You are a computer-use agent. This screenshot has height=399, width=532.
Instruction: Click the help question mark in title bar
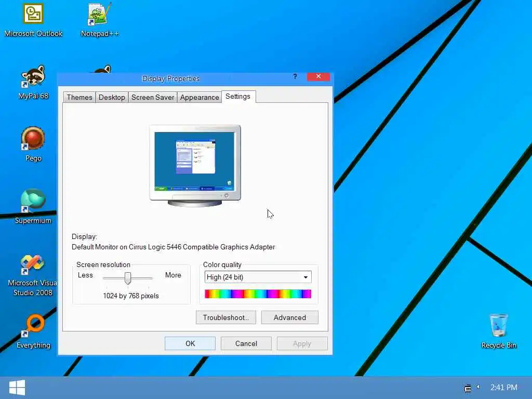coord(295,77)
